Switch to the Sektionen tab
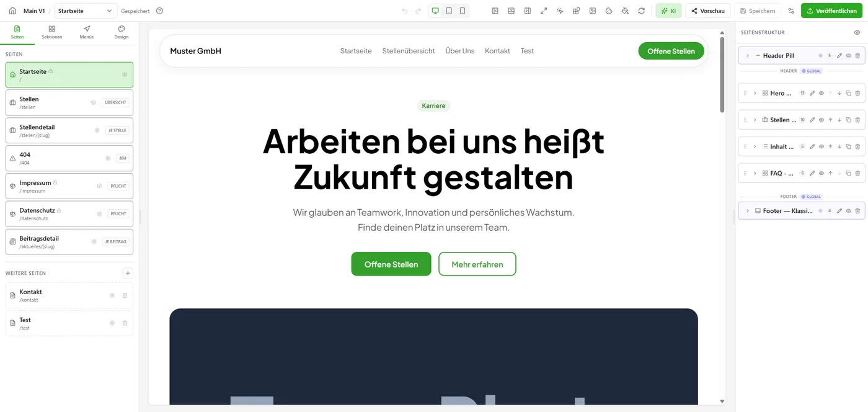This screenshot has height=412, width=868. (52, 32)
